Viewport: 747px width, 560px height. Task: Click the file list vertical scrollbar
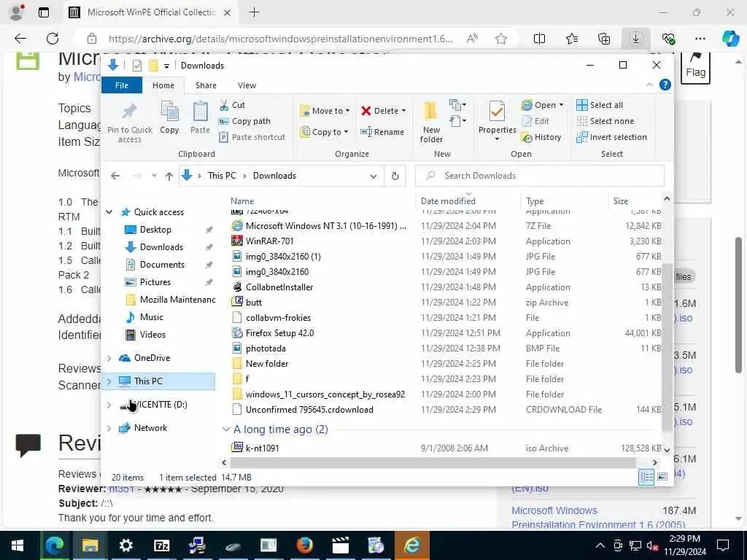(x=667, y=348)
